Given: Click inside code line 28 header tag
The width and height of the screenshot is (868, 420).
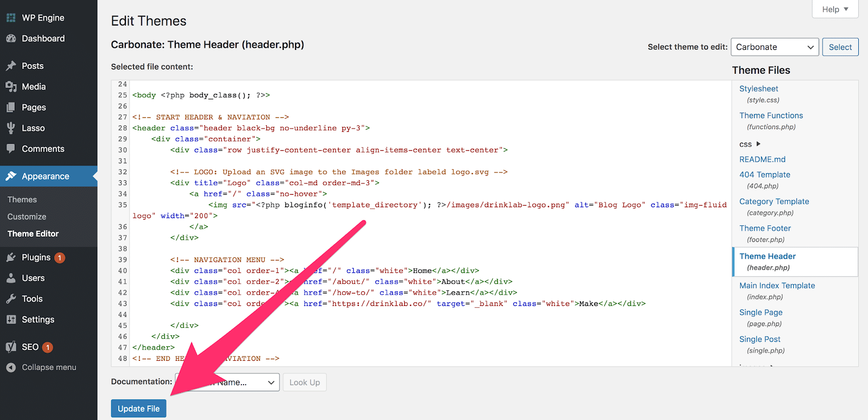Looking at the screenshot, I should tap(251, 128).
